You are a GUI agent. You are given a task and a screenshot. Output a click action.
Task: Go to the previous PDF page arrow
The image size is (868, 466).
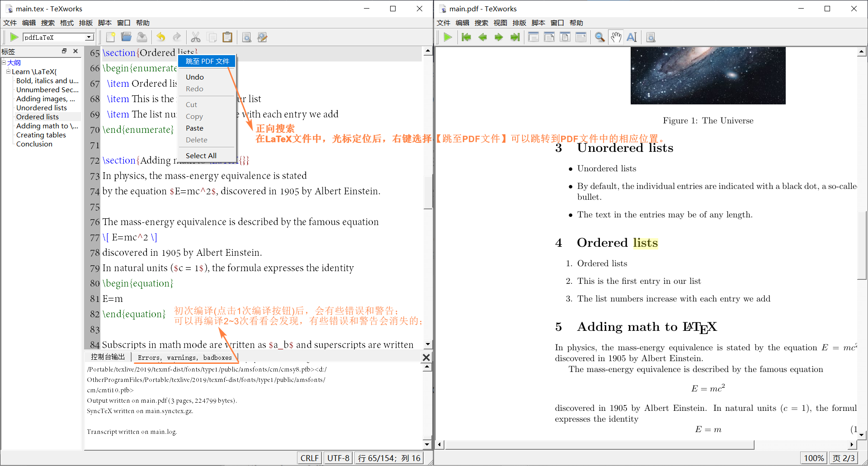(482, 37)
